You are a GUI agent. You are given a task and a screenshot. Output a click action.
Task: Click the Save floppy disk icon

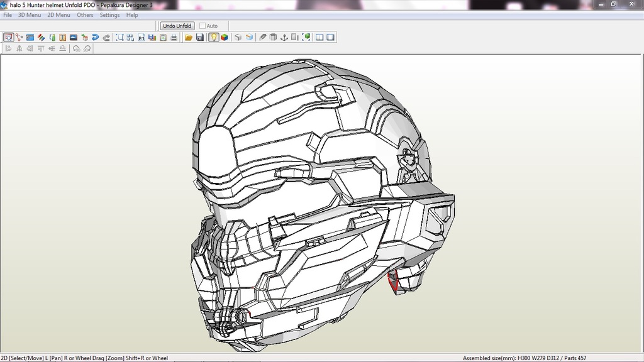point(200,38)
